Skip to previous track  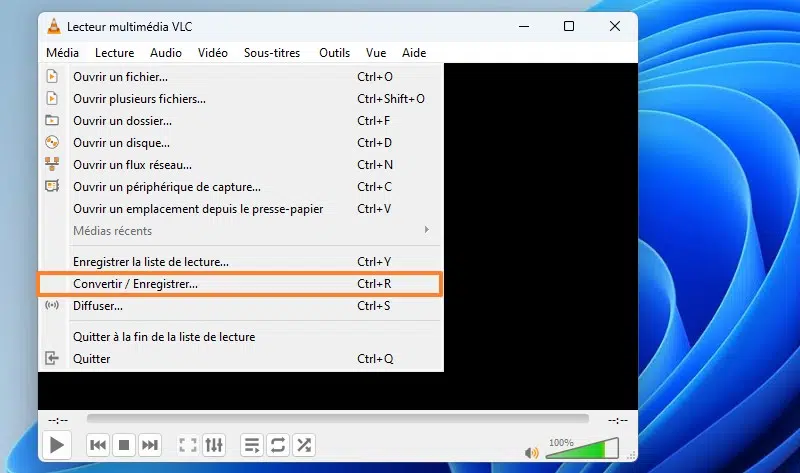click(97, 445)
